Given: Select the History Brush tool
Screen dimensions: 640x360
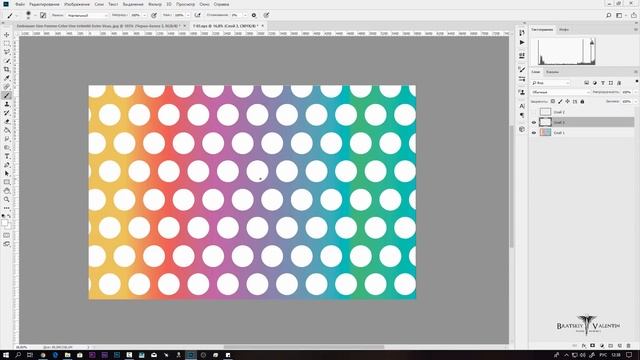Looking at the screenshot, I should 7,113.
